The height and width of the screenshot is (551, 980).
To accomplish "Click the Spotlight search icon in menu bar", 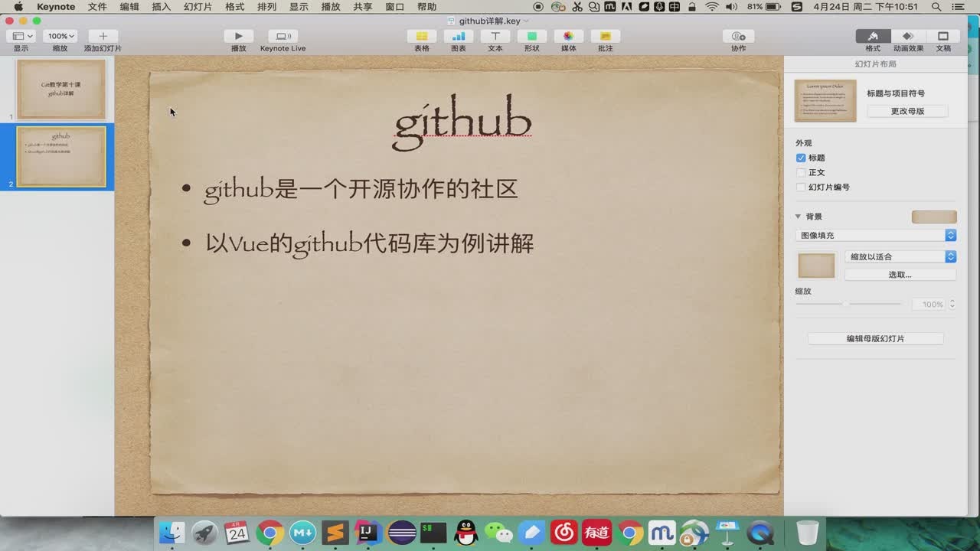I will pyautogui.click(x=936, y=7).
